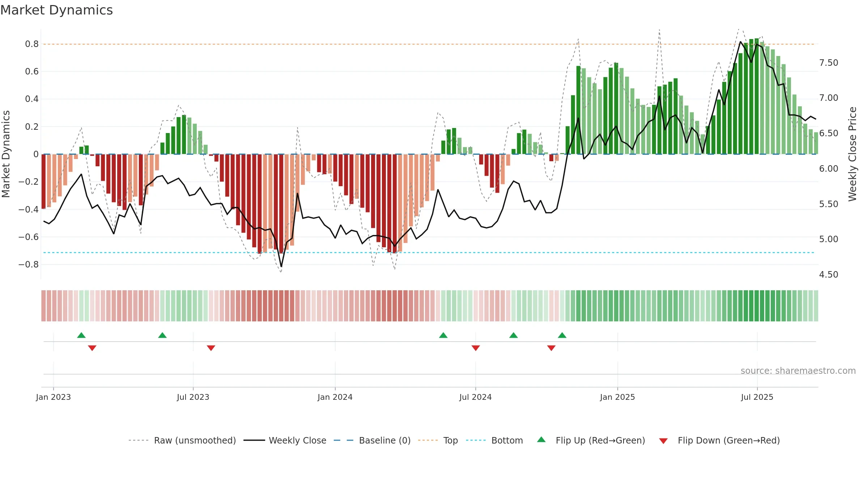The width and height of the screenshot is (868, 488).
Task: Click the 4.50 right axis price label
Action: [x=829, y=275]
